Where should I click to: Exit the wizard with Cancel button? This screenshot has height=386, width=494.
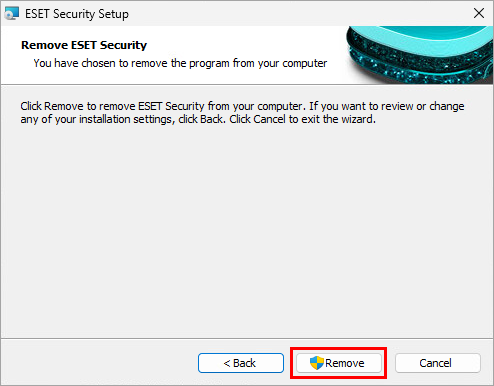click(438, 363)
